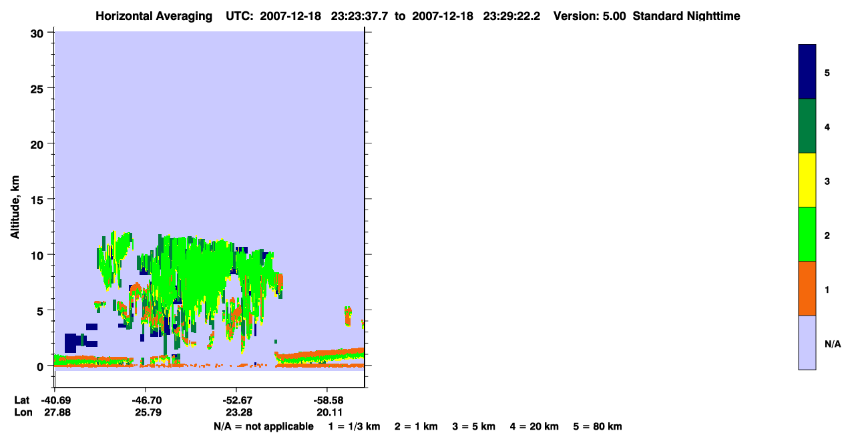
Task: Click the '3 = 5 km' legend text
Action: [474, 426]
